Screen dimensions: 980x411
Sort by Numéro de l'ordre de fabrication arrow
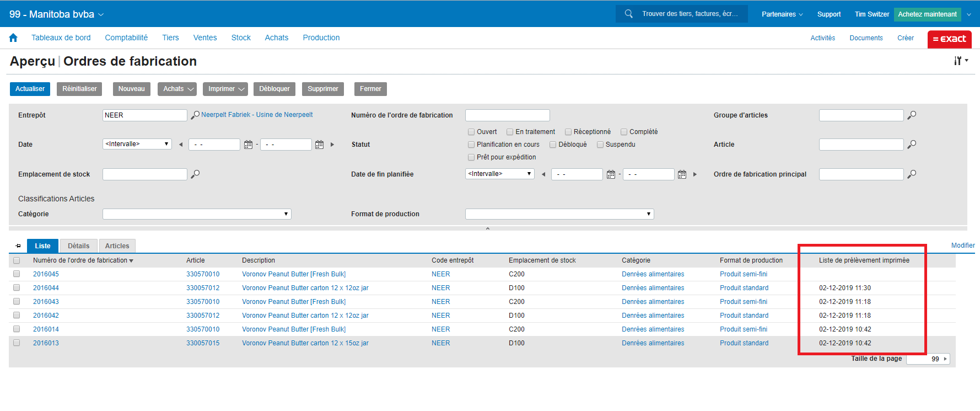pyautogui.click(x=131, y=261)
